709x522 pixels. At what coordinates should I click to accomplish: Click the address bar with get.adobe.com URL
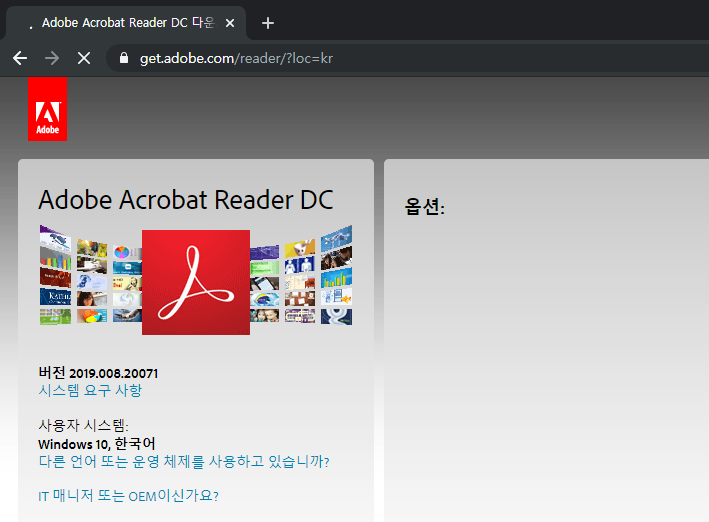(407, 58)
